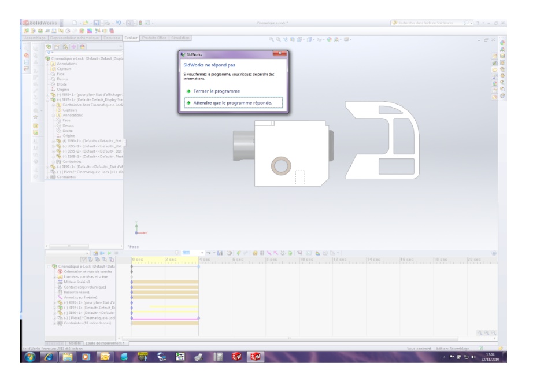Viewport: 555px width, 392px height.
Task: Open SolidWorks Resources task pane tab
Action: tap(494, 56)
